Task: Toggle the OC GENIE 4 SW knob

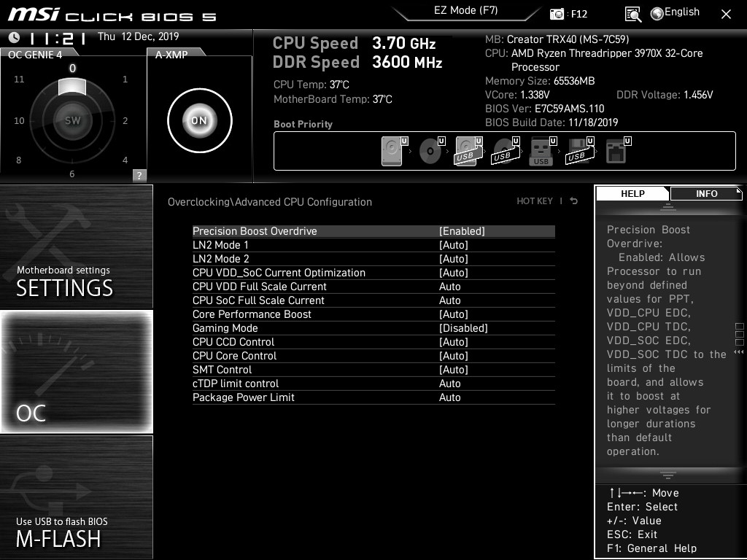Action: click(x=72, y=121)
